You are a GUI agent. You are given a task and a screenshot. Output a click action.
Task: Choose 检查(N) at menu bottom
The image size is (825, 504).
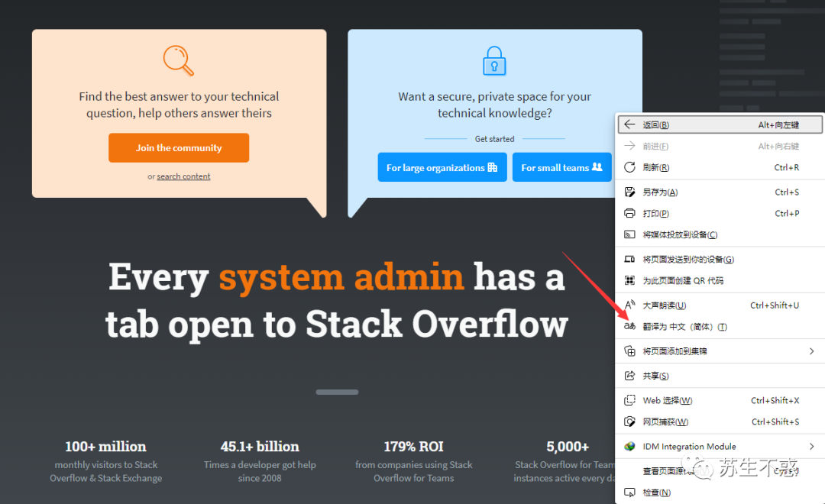click(x=720, y=493)
